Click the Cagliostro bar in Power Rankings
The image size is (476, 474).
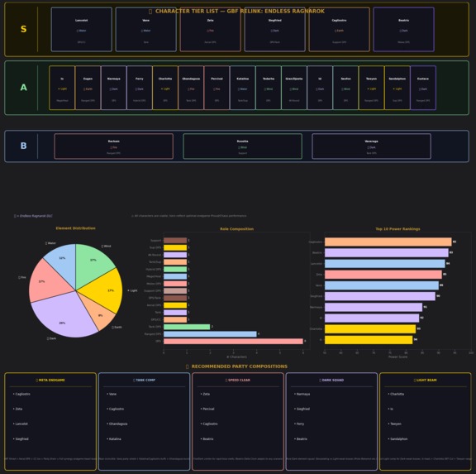[388, 242]
